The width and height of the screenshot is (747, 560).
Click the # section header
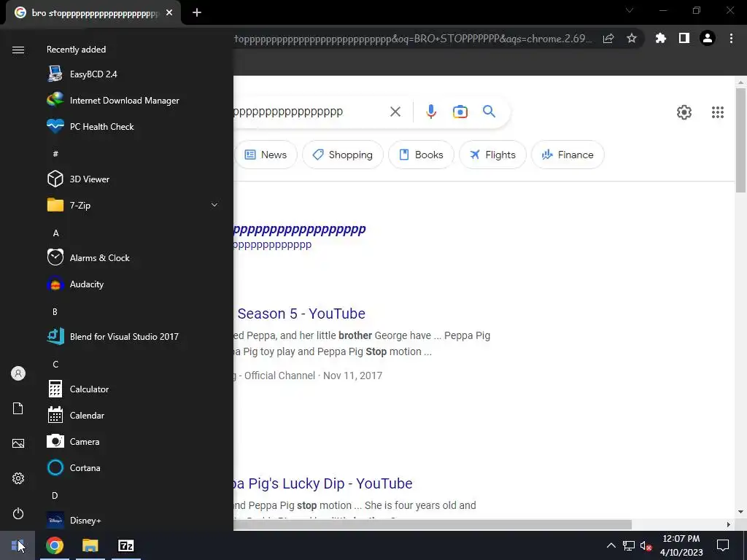[x=55, y=153]
